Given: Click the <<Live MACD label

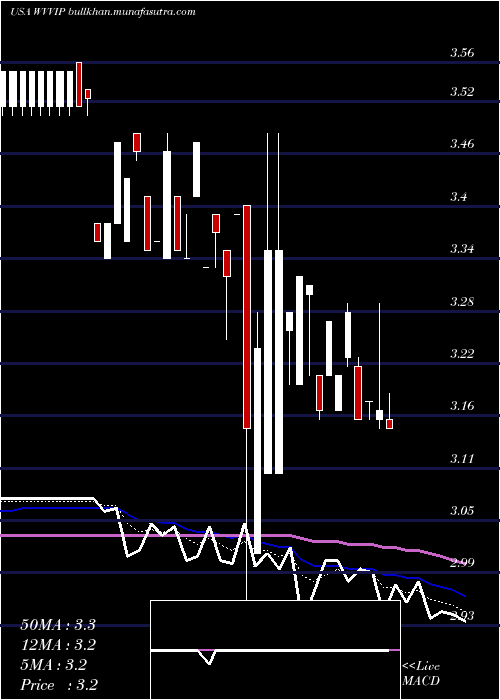Looking at the screenshot, I should (421, 674).
